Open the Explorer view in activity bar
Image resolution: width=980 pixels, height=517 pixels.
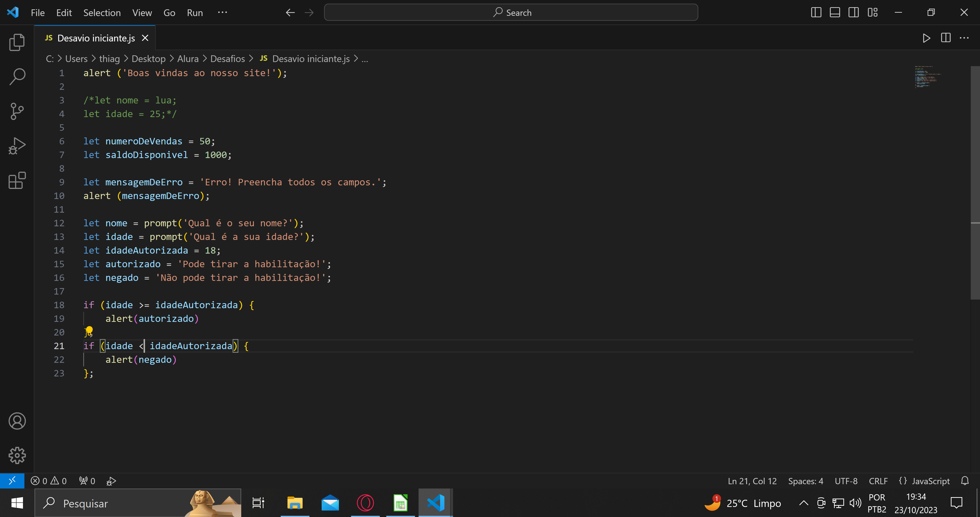click(17, 42)
